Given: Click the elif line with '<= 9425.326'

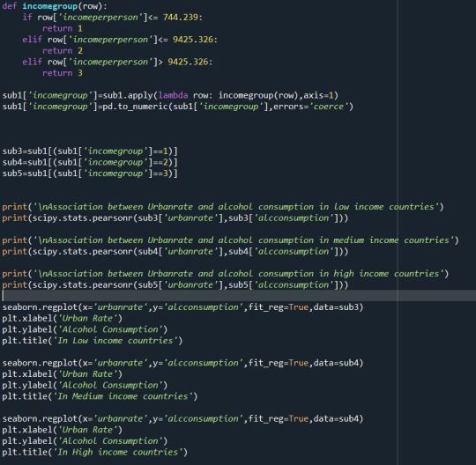Looking at the screenshot, I should (x=120, y=40).
